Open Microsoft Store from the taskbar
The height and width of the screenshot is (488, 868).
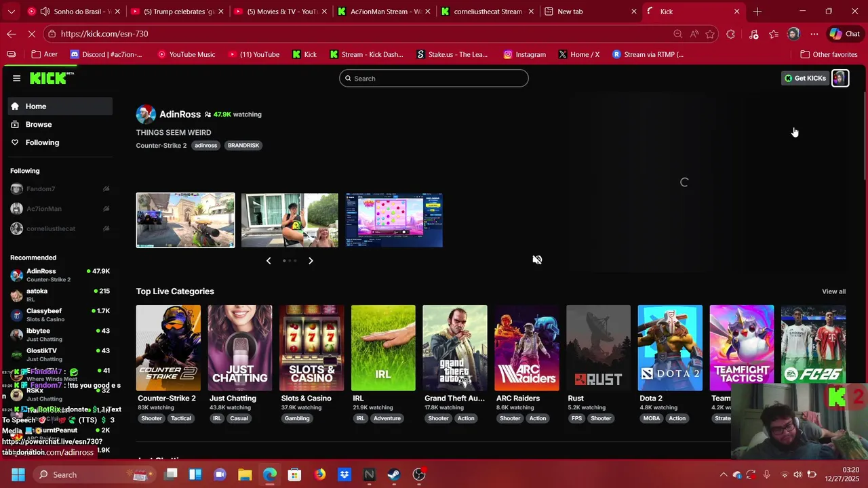pyautogui.click(x=294, y=474)
